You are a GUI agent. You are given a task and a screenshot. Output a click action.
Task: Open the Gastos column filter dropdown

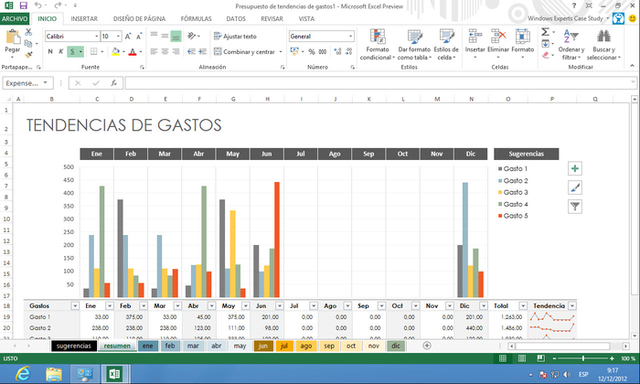tap(75, 306)
